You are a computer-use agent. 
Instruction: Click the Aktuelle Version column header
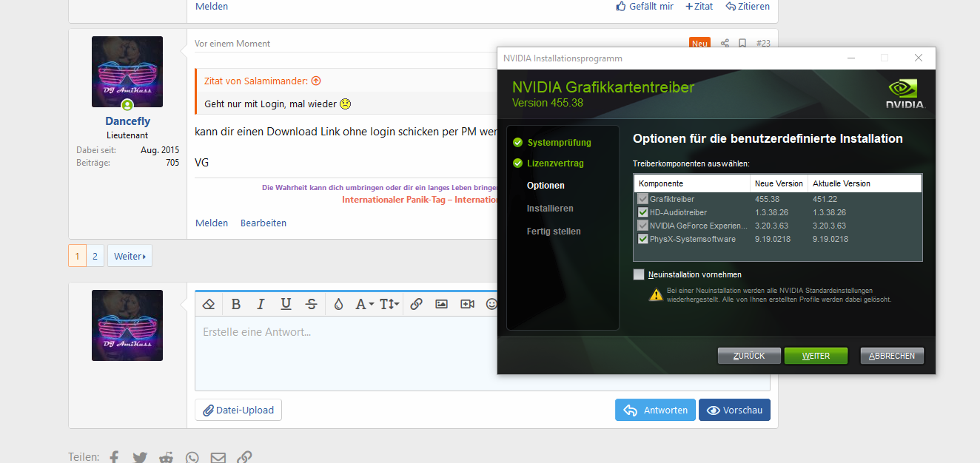click(x=865, y=183)
